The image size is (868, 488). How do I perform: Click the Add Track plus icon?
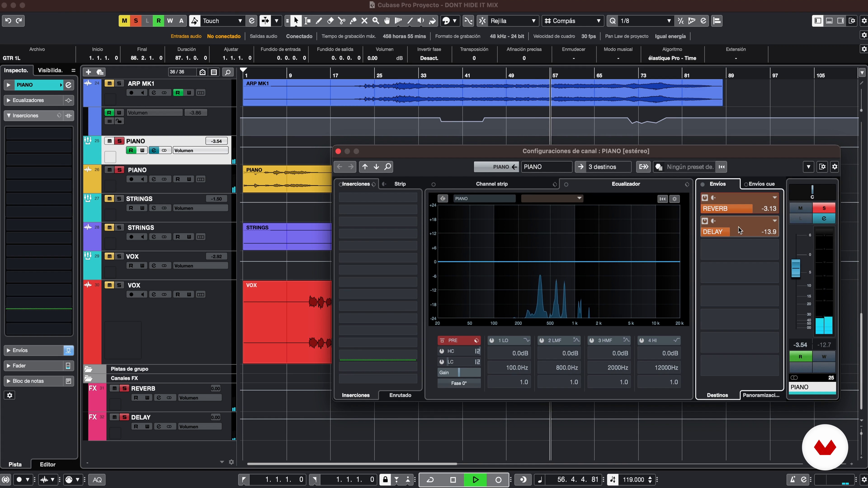[88, 72]
